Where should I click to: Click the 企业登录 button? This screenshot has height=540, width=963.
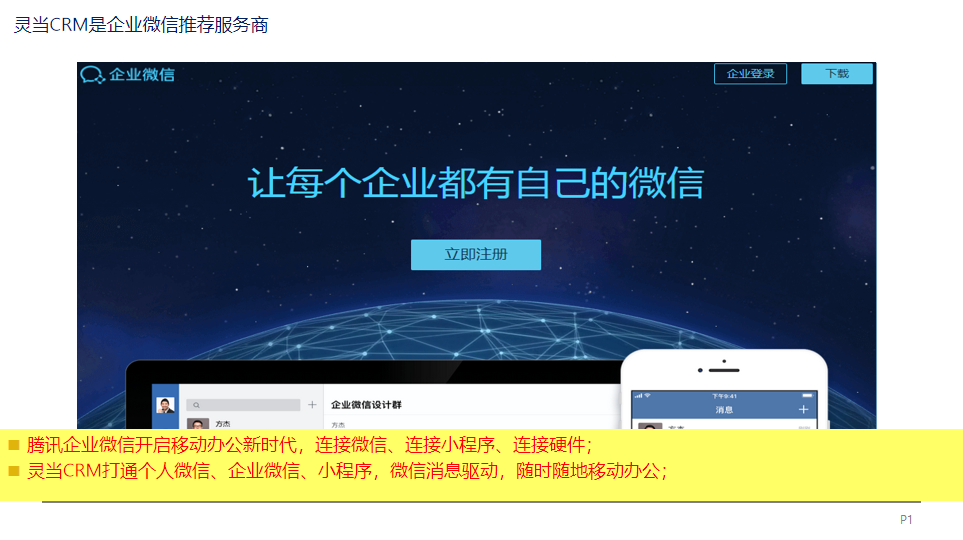tap(750, 74)
